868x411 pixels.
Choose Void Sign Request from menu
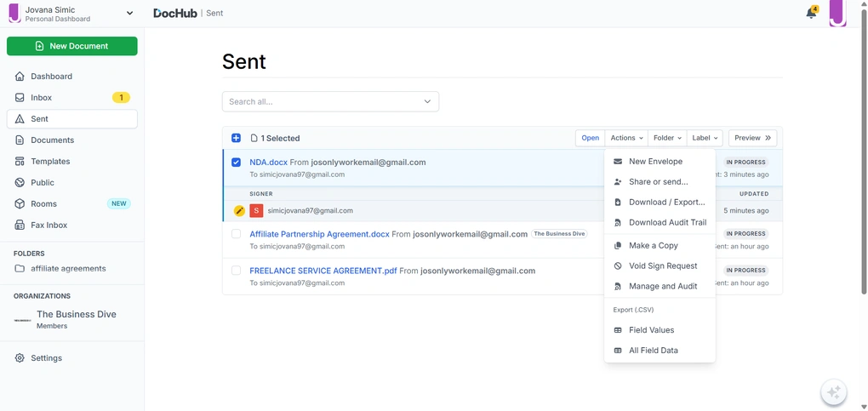(x=662, y=266)
